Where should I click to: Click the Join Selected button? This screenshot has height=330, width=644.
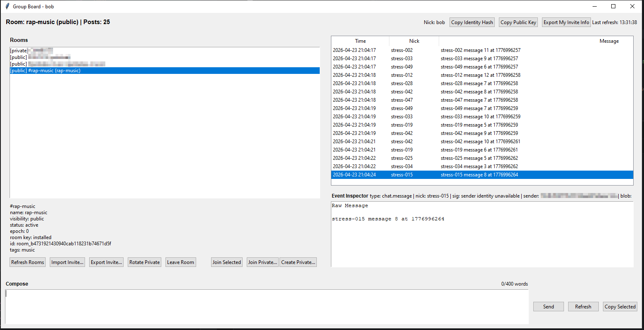click(226, 262)
